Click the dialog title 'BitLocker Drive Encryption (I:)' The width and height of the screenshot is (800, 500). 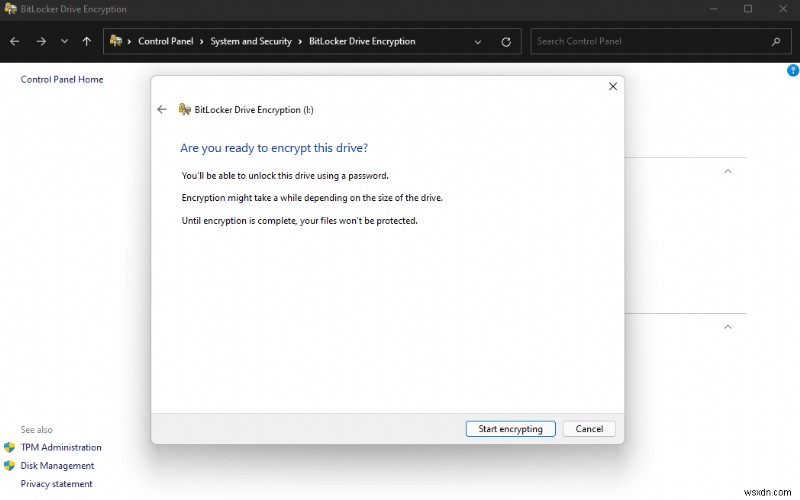[254, 110]
